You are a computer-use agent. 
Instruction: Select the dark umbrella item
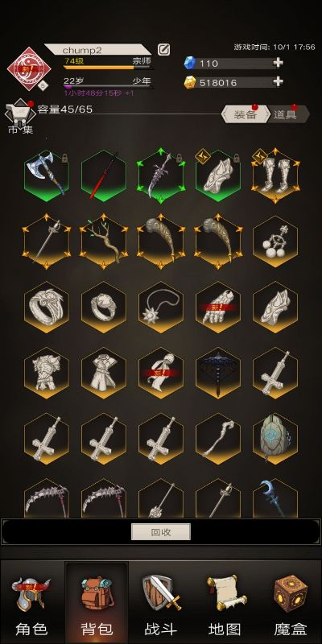218,373
